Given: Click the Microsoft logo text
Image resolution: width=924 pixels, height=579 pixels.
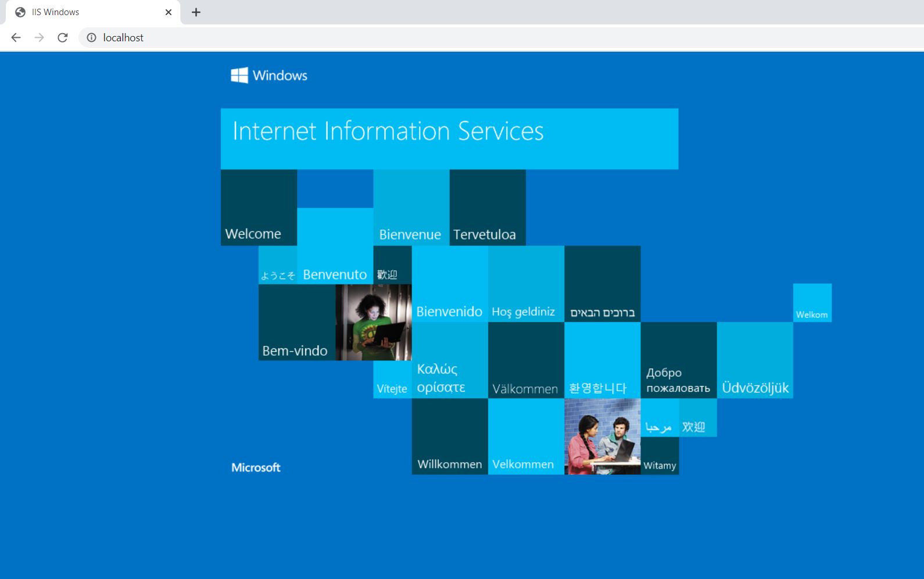Looking at the screenshot, I should (x=256, y=467).
